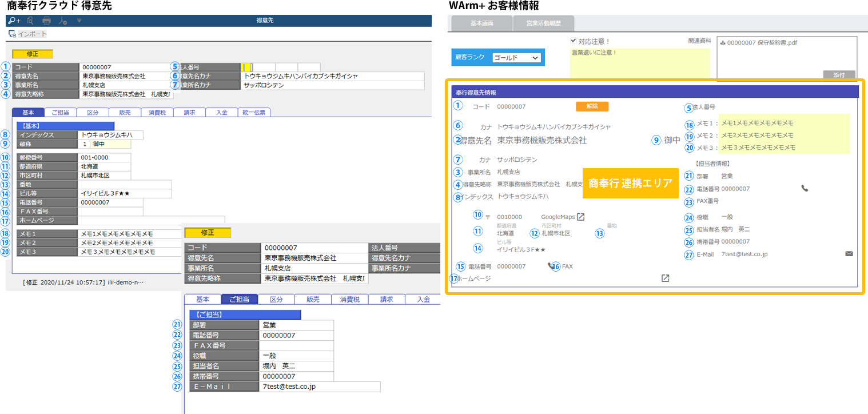
Task: Click the mail envelope icon beside E-Mail
Action: [x=849, y=253]
